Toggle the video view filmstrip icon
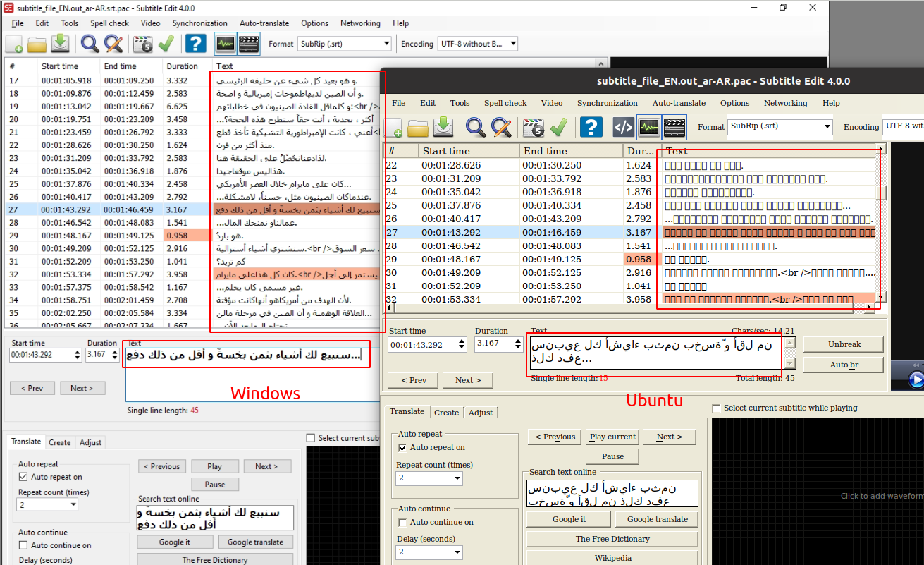The width and height of the screenshot is (924, 565). click(x=674, y=127)
